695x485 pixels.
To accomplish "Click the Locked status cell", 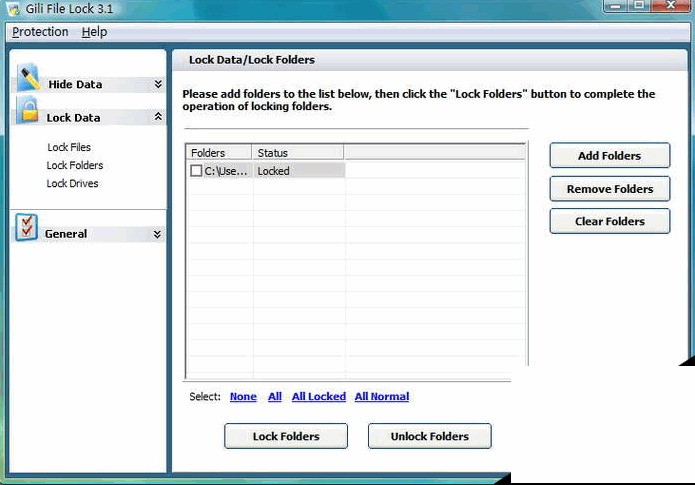I will (x=299, y=171).
